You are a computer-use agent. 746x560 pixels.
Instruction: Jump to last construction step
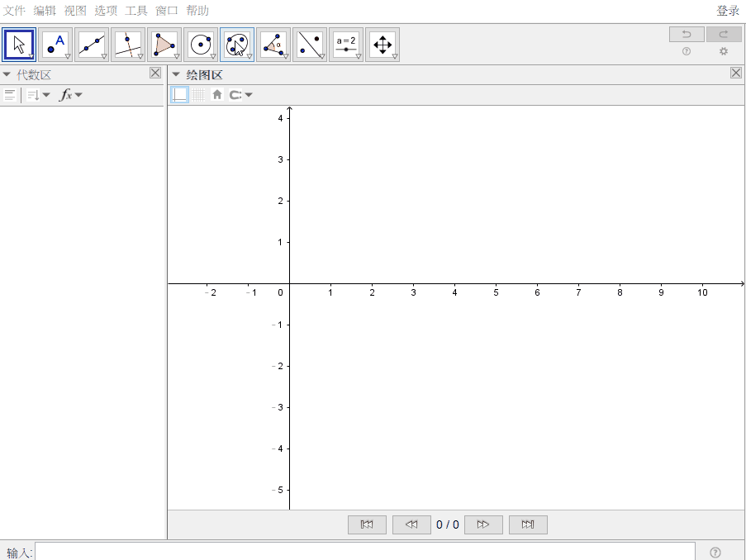(528, 524)
